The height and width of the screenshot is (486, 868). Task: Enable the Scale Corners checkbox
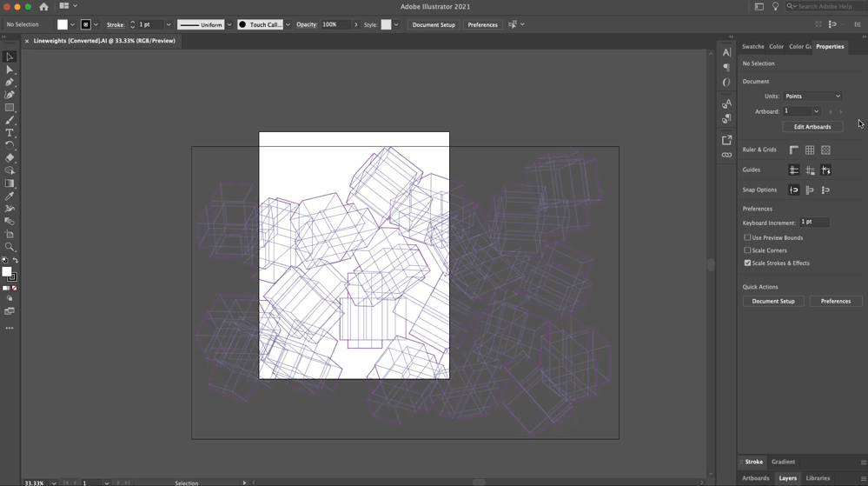[x=747, y=250]
